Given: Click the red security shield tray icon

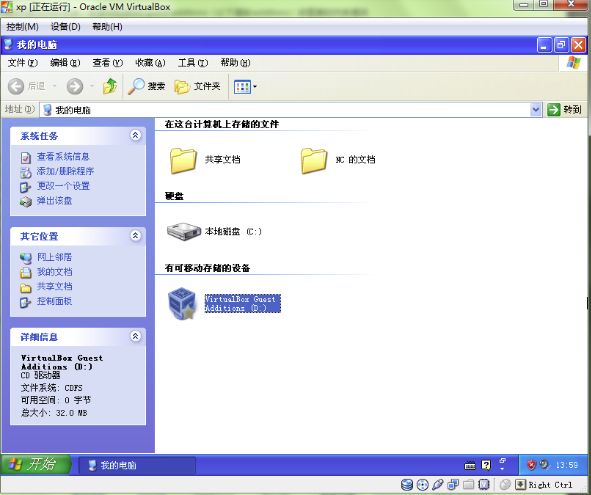Looking at the screenshot, I should pyautogui.click(x=531, y=465).
